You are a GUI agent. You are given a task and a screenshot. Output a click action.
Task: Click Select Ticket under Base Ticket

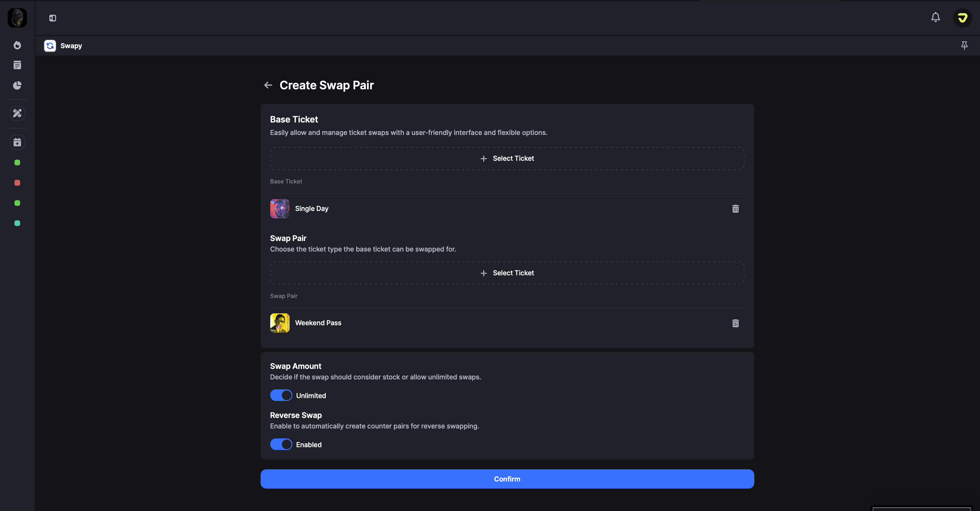click(507, 158)
